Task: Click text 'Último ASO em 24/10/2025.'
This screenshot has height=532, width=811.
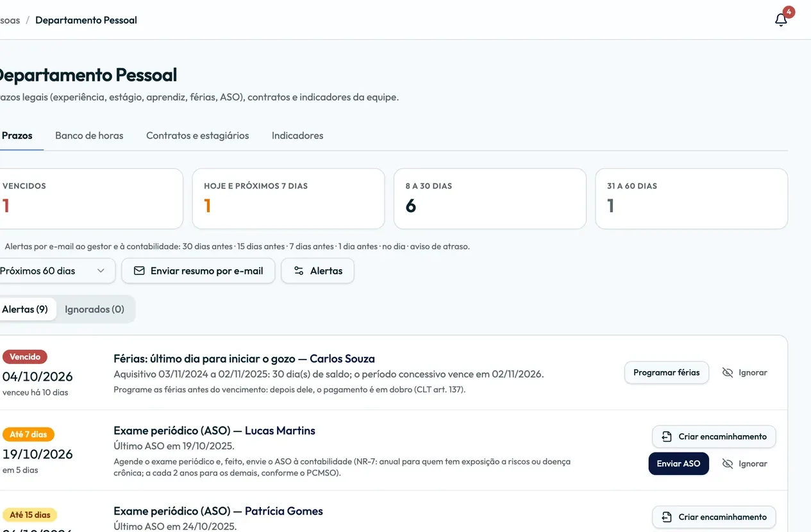Action: point(175,527)
